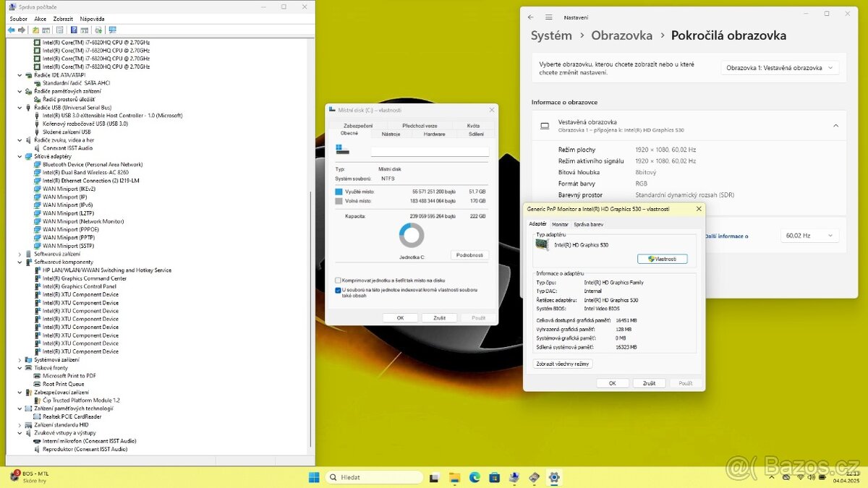Viewport: 868px width, 488px height.
Task: Click the Podrobnosti button in disk properties
Action: [x=469, y=255]
